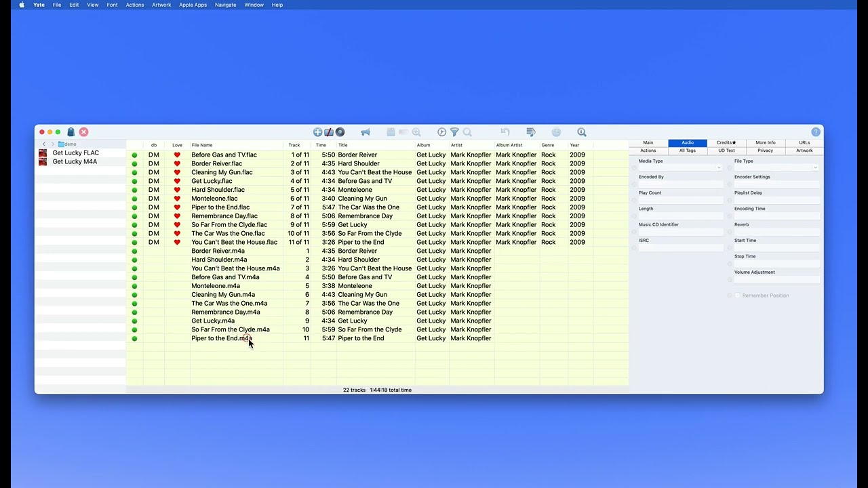Toggle the round indicator beside File Type field
The image size is (868, 488).
point(730,168)
